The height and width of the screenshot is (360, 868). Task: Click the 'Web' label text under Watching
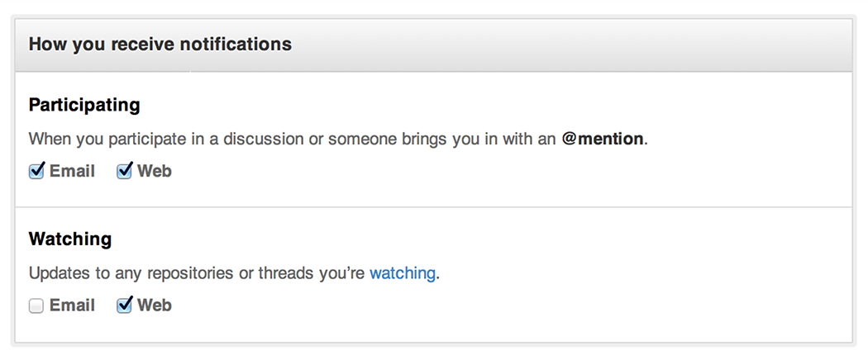[155, 306]
